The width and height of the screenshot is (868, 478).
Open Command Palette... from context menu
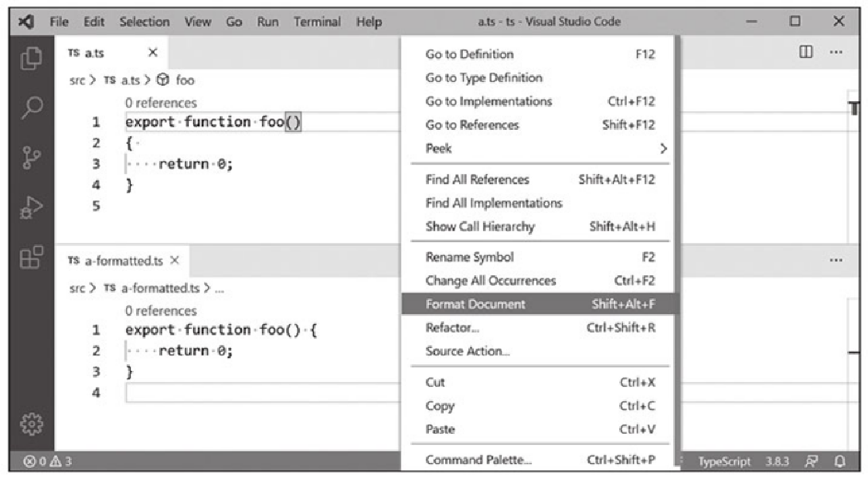coord(540,459)
